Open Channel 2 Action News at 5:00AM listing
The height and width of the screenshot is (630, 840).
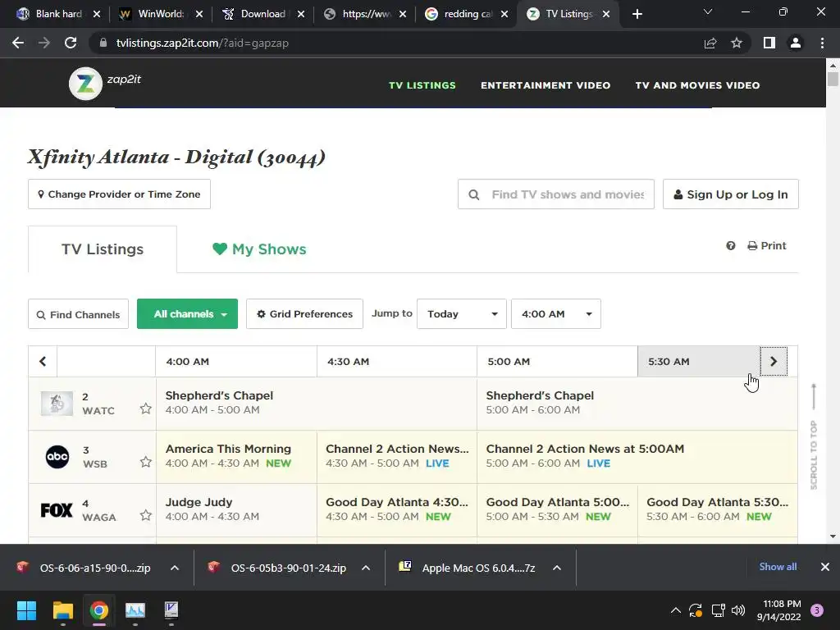(637, 456)
